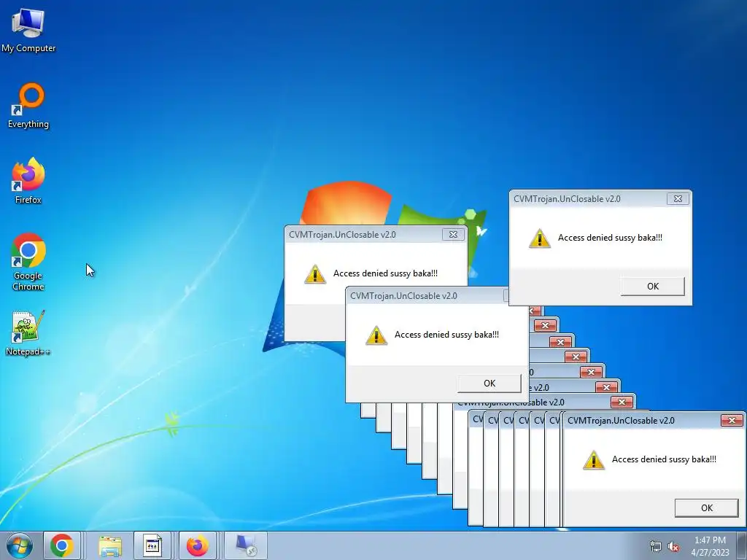Close the bottom-right front CVMTrojan dialog

732,421
